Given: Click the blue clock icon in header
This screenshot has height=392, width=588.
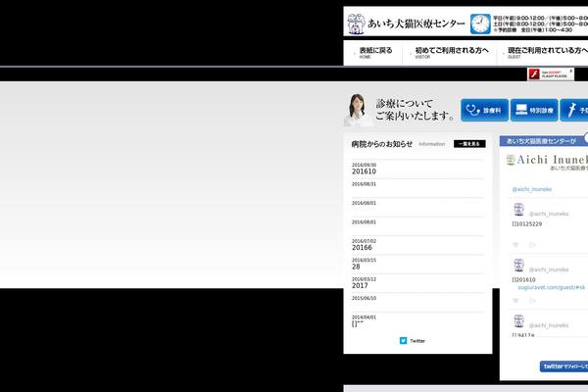Looking at the screenshot, I should tap(480, 24).
